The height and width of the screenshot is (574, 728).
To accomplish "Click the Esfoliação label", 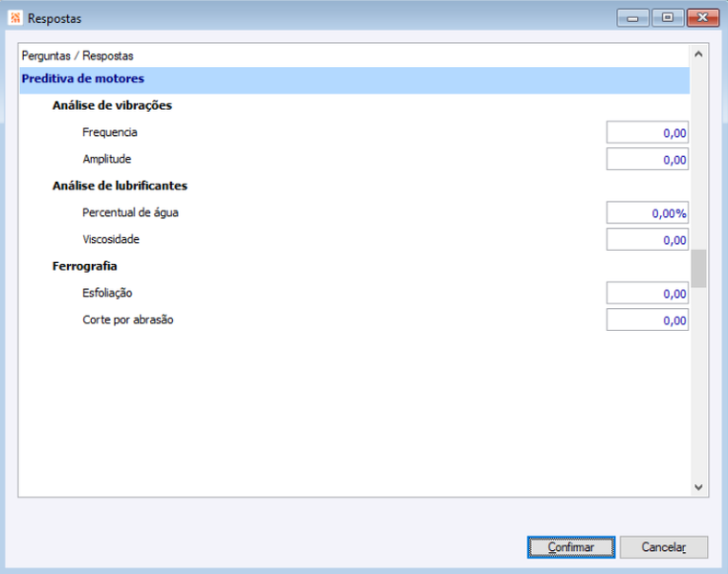I will tap(107, 293).
